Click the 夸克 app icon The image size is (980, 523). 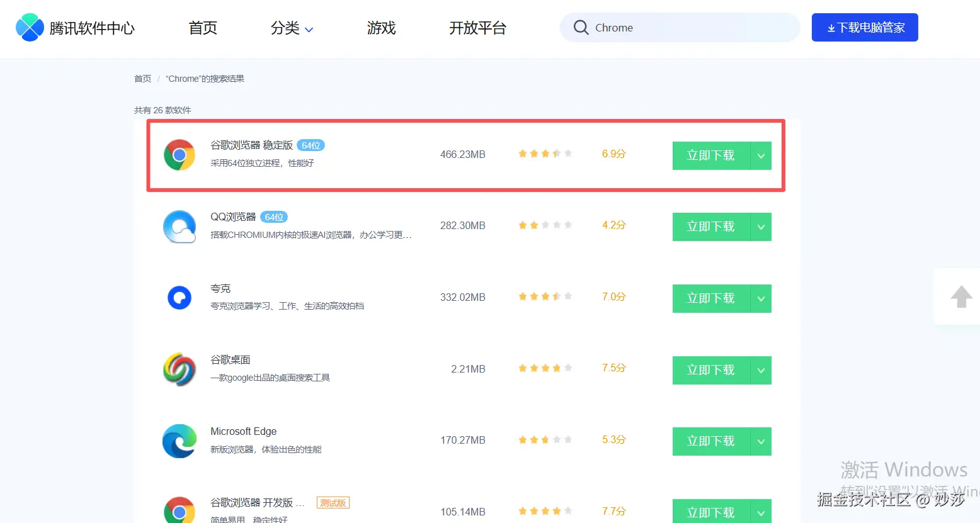(x=179, y=298)
